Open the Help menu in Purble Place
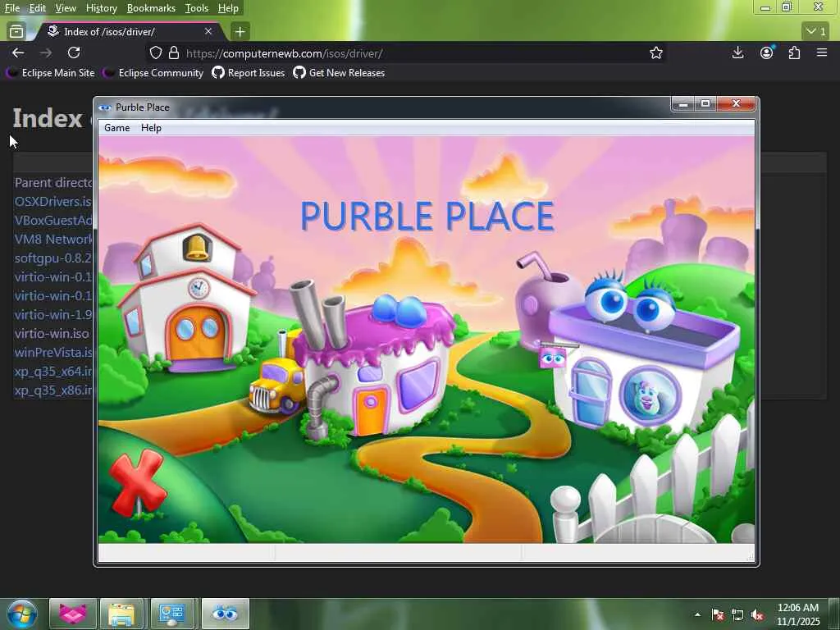 tap(151, 128)
